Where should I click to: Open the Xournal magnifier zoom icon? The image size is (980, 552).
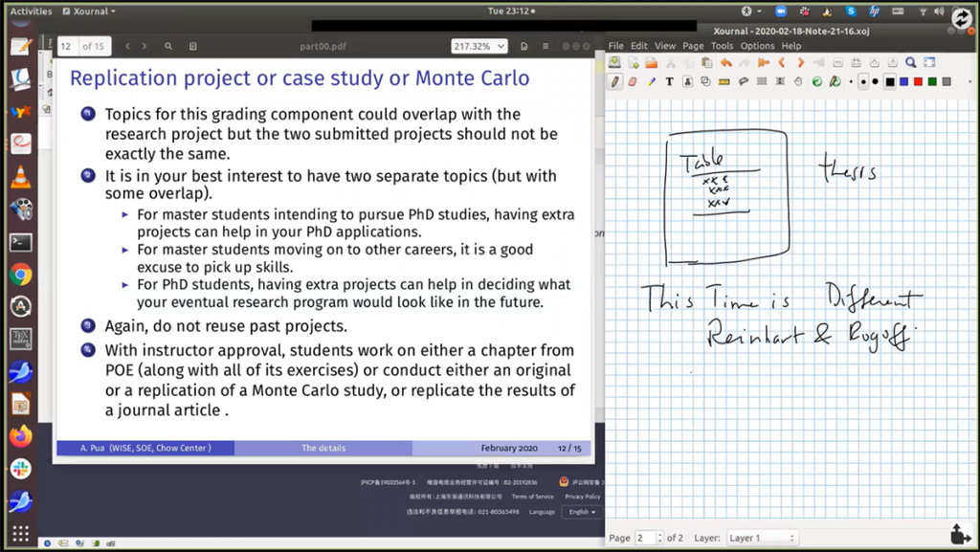(911, 63)
